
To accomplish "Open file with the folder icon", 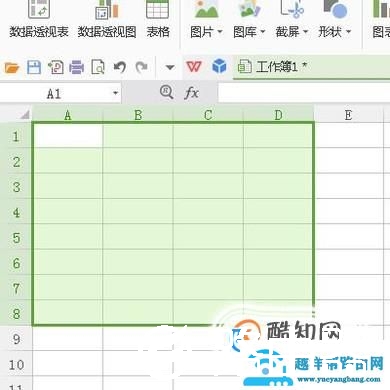I will point(12,67).
